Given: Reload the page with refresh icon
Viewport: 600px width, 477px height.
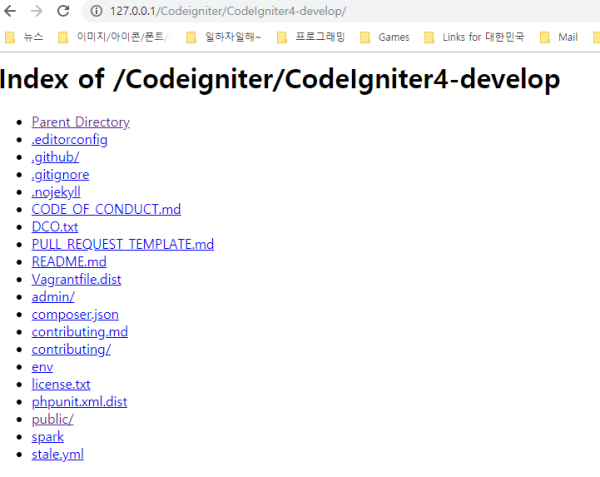Looking at the screenshot, I should coord(63,11).
